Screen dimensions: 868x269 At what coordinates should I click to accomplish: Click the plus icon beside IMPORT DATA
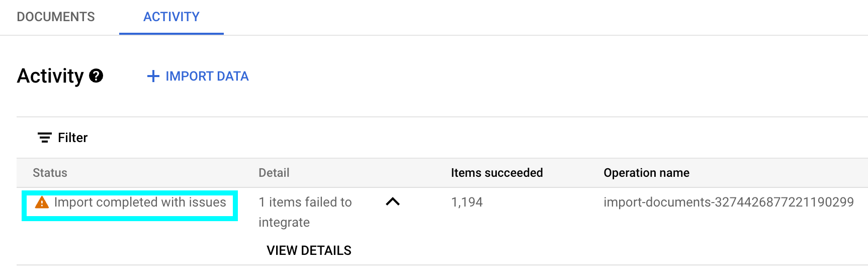click(x=153, y=76)
